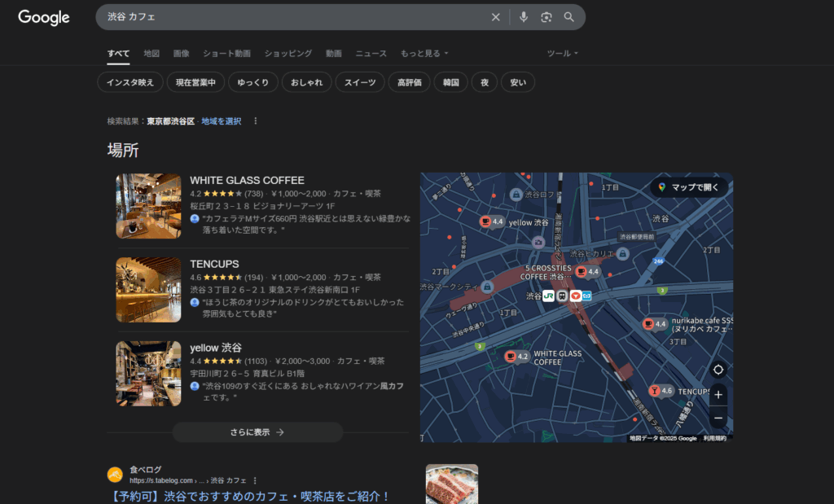This screenshot has height=504, width=834.
Task: Apply the 韓国 filter chip
Action: (450, 82)
